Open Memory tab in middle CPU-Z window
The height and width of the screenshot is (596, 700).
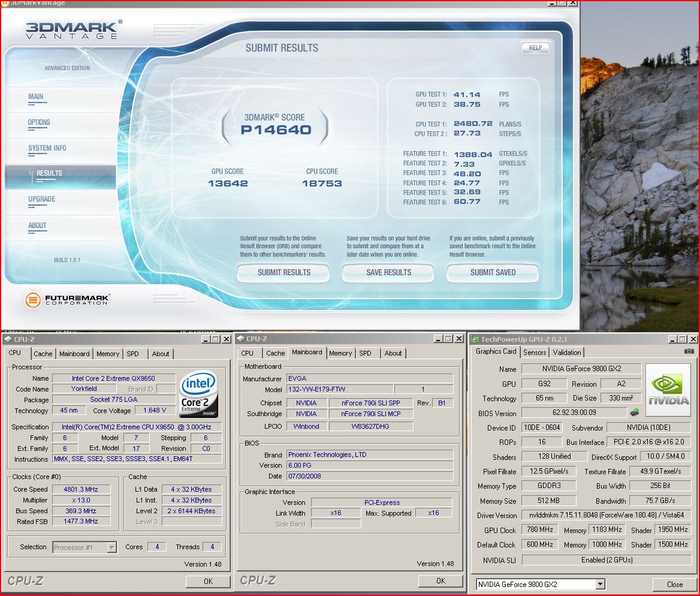[340, 353]
